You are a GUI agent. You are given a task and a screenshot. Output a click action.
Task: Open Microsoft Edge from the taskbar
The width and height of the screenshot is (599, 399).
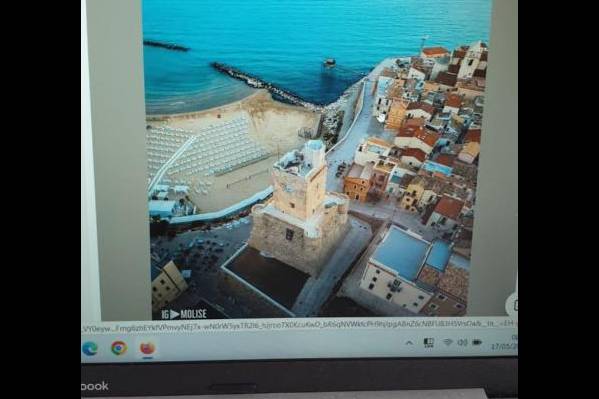[90, 348]
